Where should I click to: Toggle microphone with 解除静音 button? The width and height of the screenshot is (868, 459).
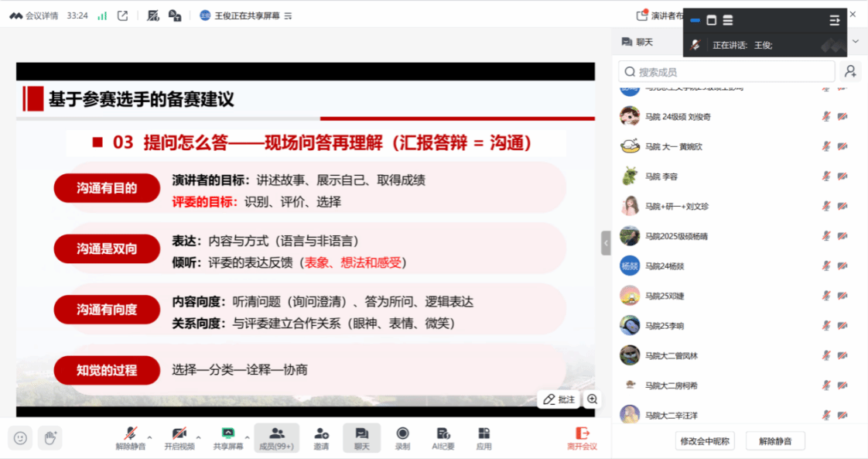[131, 438]
